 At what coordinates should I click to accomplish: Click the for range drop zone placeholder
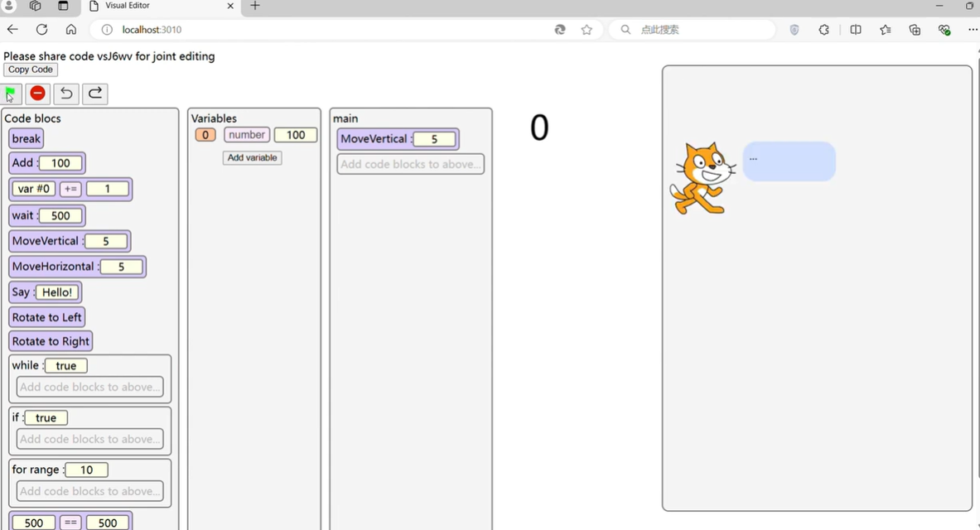(90, 491)
